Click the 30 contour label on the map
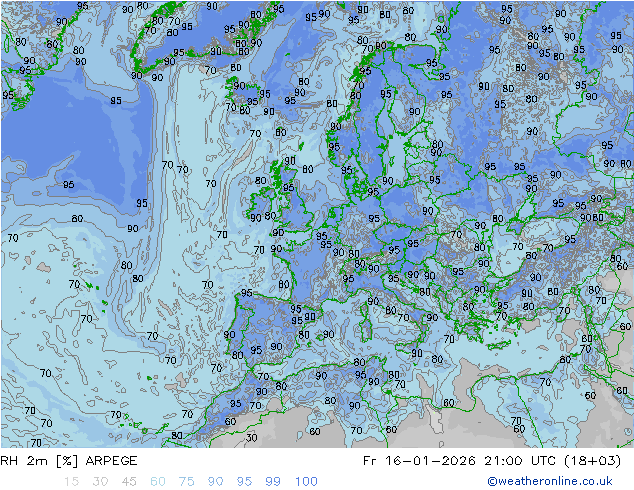Screen dimensions: 634x490 [x=251, y=437]
